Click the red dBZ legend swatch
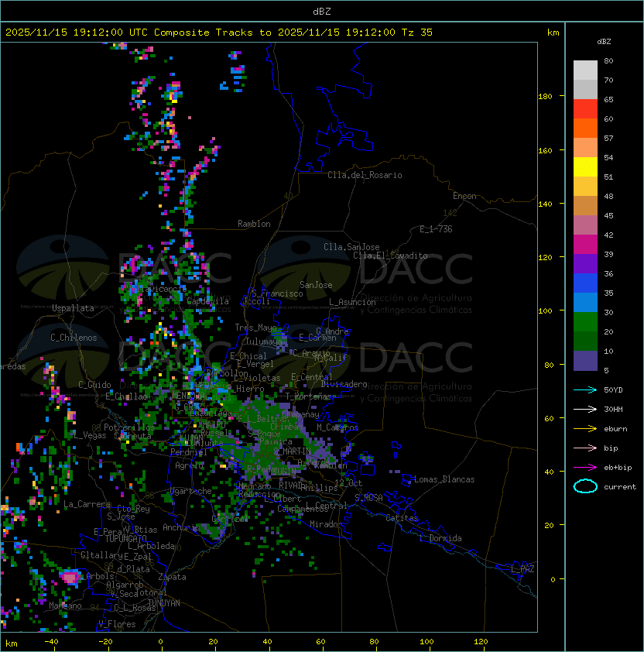 [x=585, y=109]
